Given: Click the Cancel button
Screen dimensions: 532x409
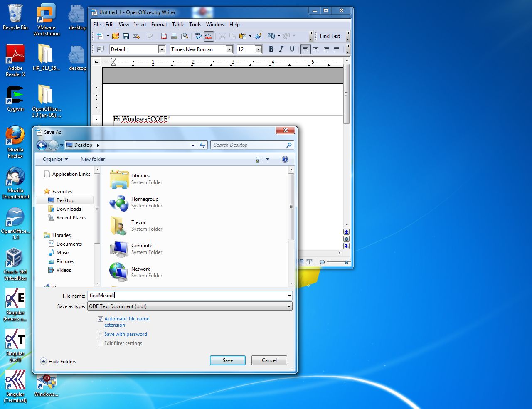Looking at the screenshot, I should (269, 360).
